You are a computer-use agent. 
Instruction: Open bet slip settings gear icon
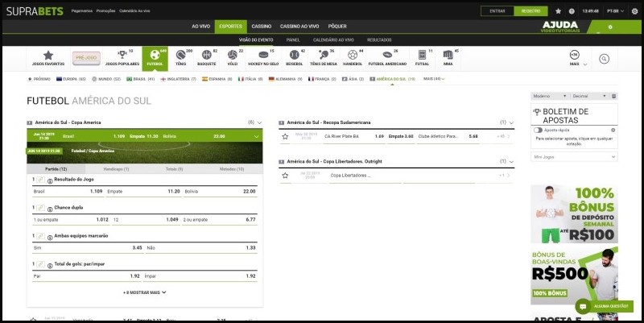pos(613,130)
